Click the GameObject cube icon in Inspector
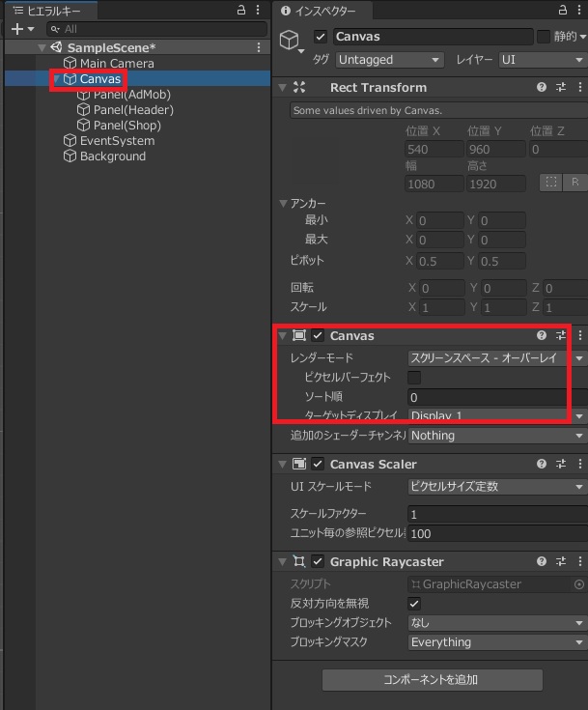Screen dimensions: 588x710 [x=289, y=39]
